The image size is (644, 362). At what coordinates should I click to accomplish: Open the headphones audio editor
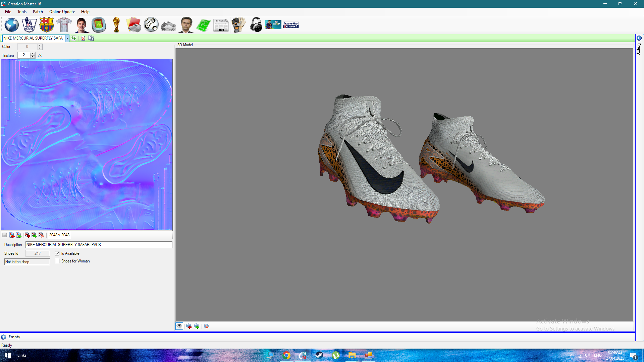pos(256,25)
